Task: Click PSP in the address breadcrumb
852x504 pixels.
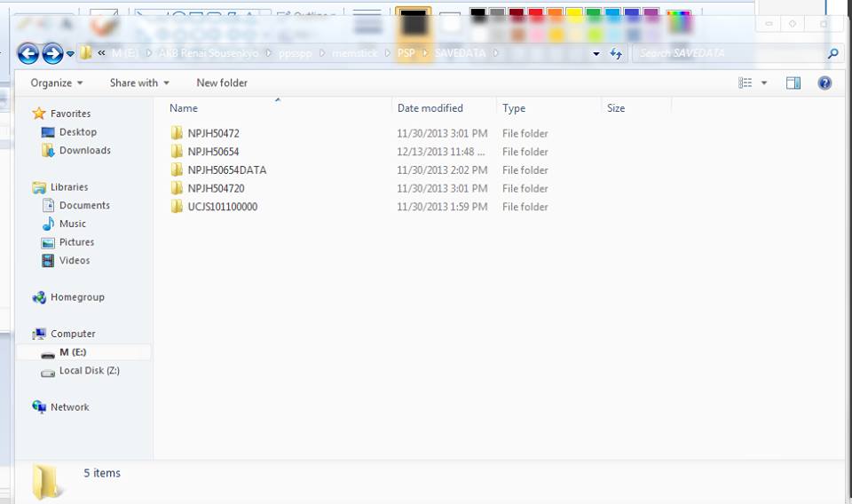Action: pyautogui.click(x=406, y=53)
